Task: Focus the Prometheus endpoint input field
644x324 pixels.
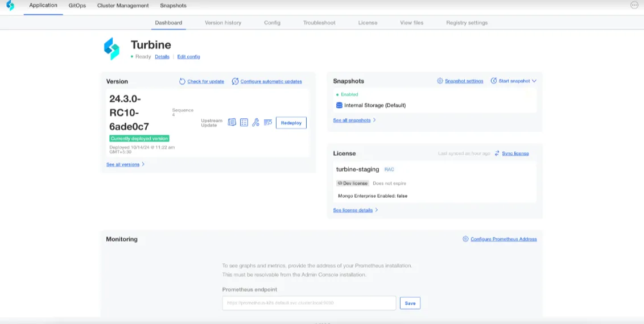Action: (x=309, y=303)
